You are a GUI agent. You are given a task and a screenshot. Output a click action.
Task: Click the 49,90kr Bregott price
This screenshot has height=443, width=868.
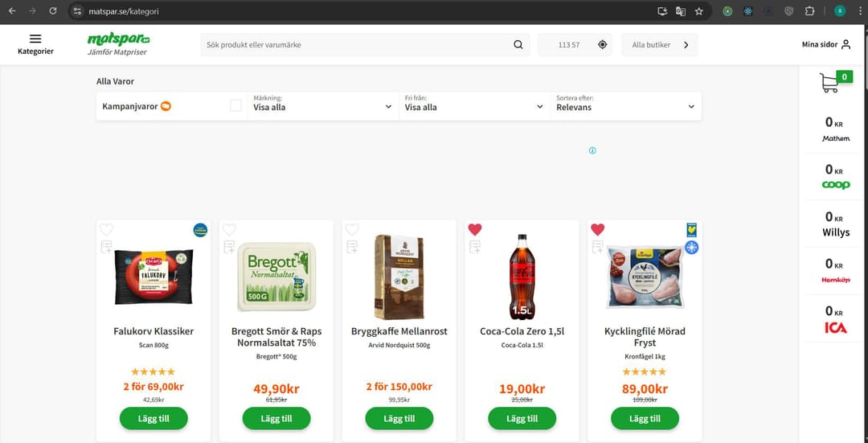coord(276,389)
